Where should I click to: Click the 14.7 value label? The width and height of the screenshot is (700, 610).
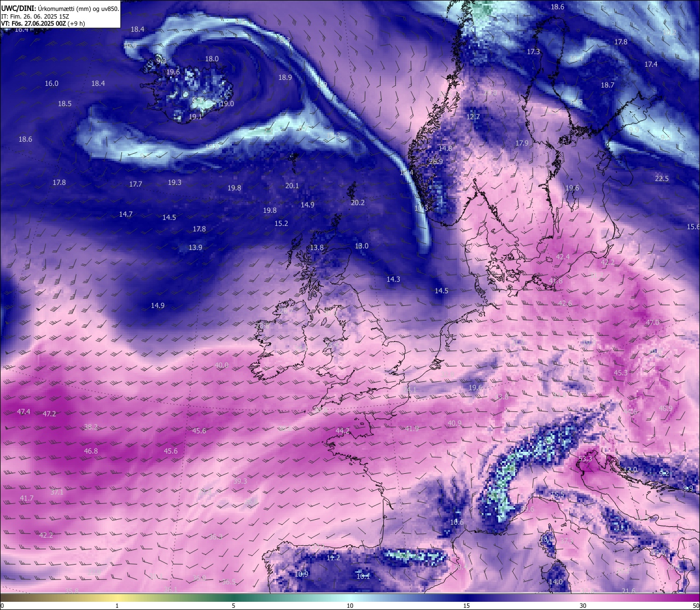point(126,214)
